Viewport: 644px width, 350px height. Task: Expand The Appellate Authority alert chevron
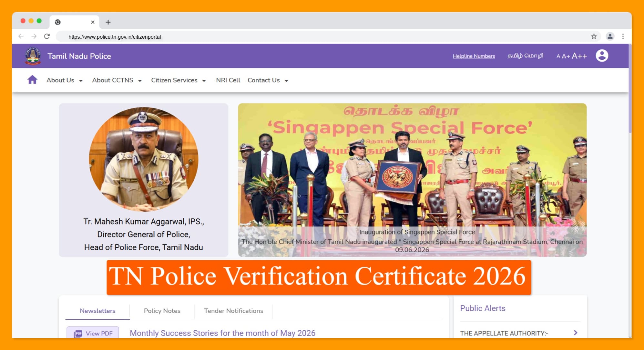tap(576, 333)
